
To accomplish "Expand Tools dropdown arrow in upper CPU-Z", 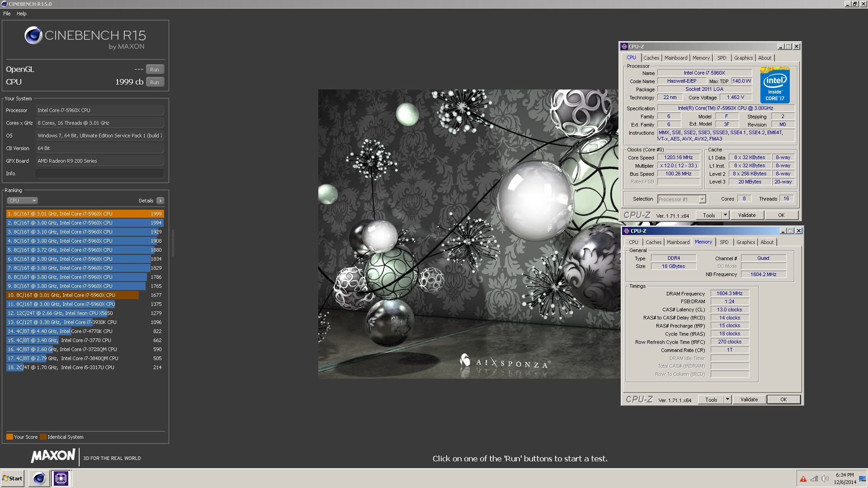I will [x=726, y=216].
